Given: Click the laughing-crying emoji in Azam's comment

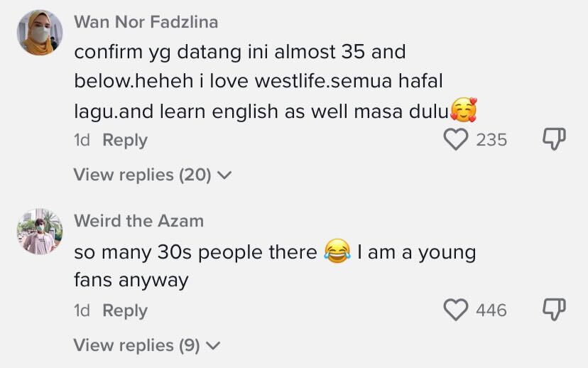Looking at the screenshot, I should [x=337, y=252].
